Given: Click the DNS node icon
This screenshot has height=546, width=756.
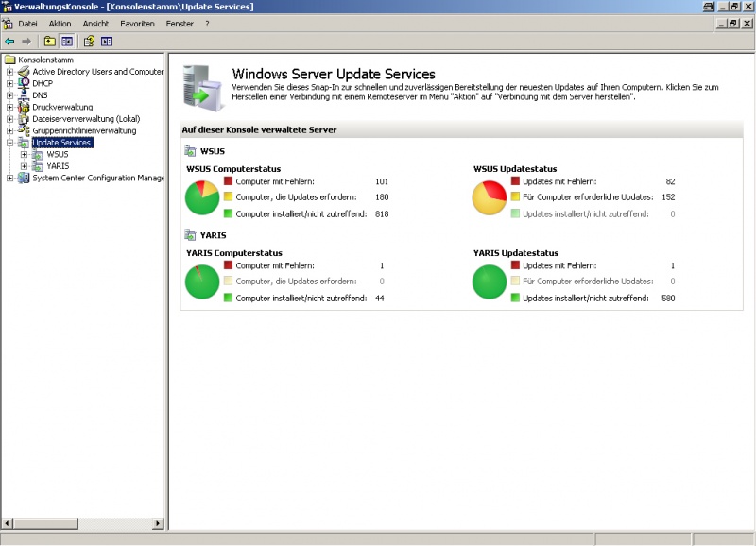Looking at the screenshot, I should pyautogui.click(x=24, y=94).
